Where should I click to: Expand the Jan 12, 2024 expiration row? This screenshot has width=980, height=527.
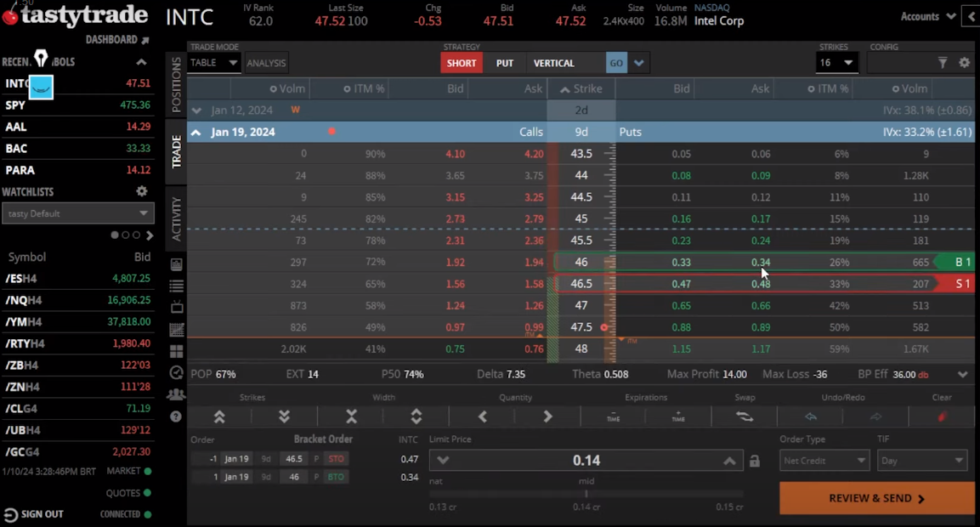[197, 110]
